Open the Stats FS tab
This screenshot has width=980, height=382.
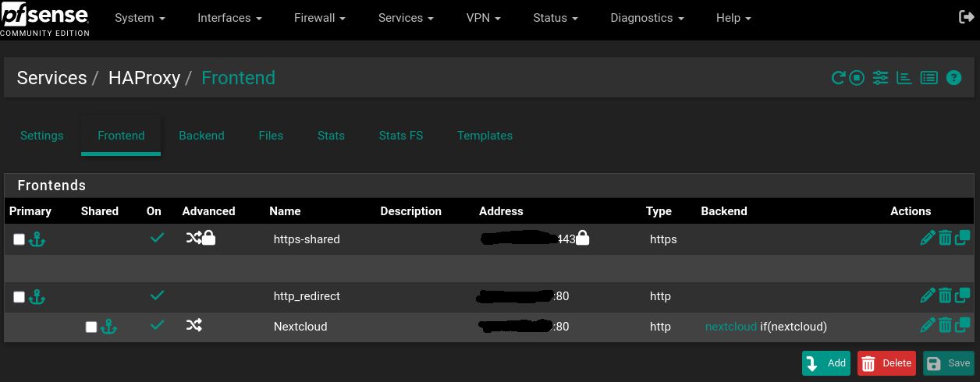tap(401, 136)
